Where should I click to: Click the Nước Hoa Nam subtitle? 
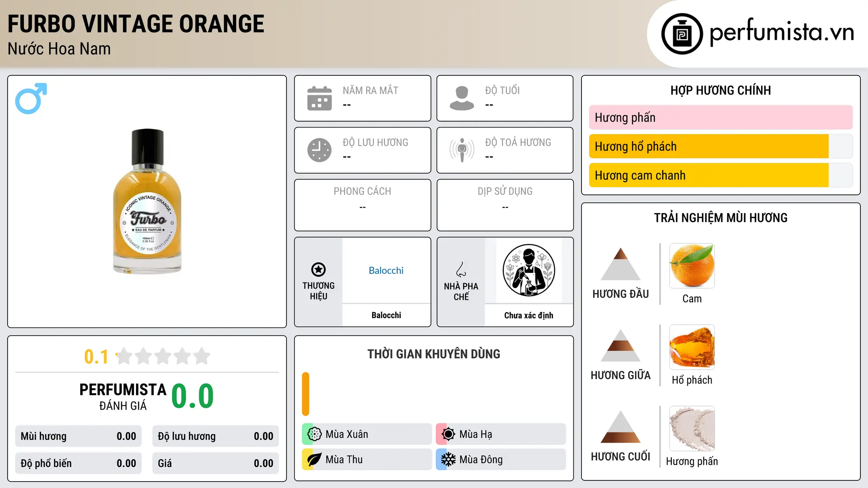[x=59, y=49]
